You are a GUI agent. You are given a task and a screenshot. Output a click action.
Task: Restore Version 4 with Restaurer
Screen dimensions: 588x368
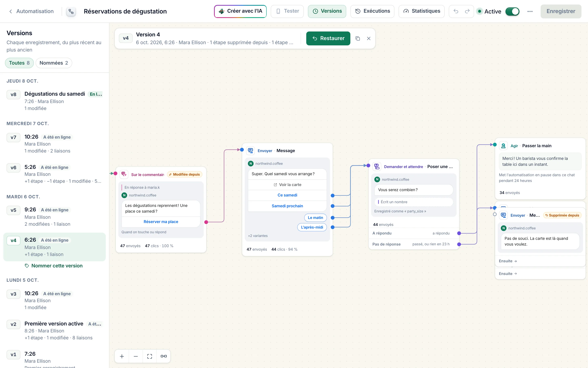point(328,38)
